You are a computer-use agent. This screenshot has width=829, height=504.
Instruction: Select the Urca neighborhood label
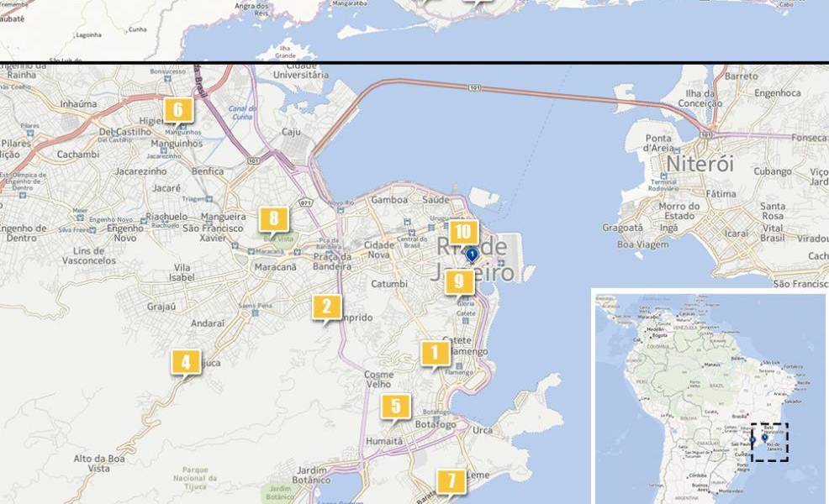point(483,430)
